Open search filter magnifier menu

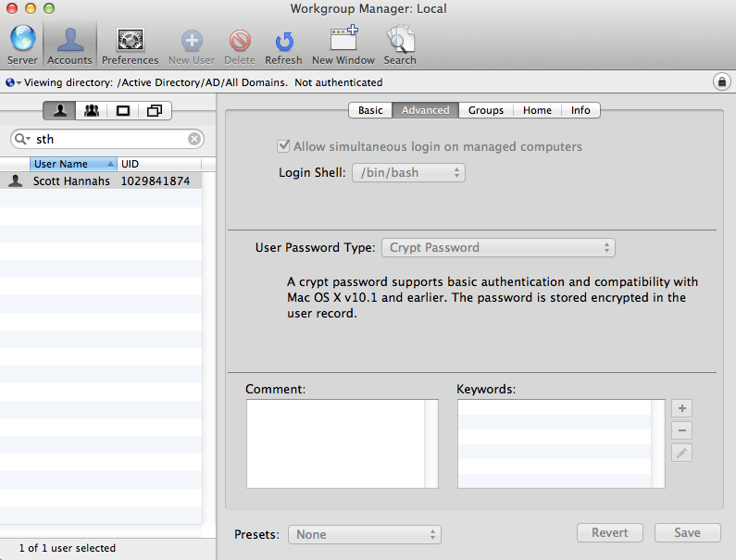(22, 139)
